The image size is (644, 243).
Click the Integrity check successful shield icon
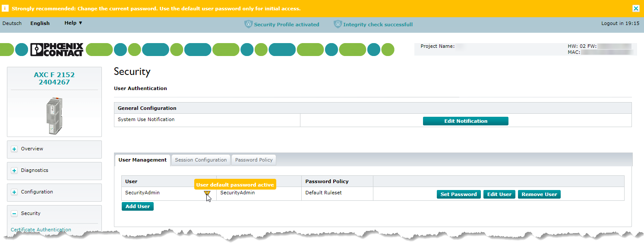point(338,24)
